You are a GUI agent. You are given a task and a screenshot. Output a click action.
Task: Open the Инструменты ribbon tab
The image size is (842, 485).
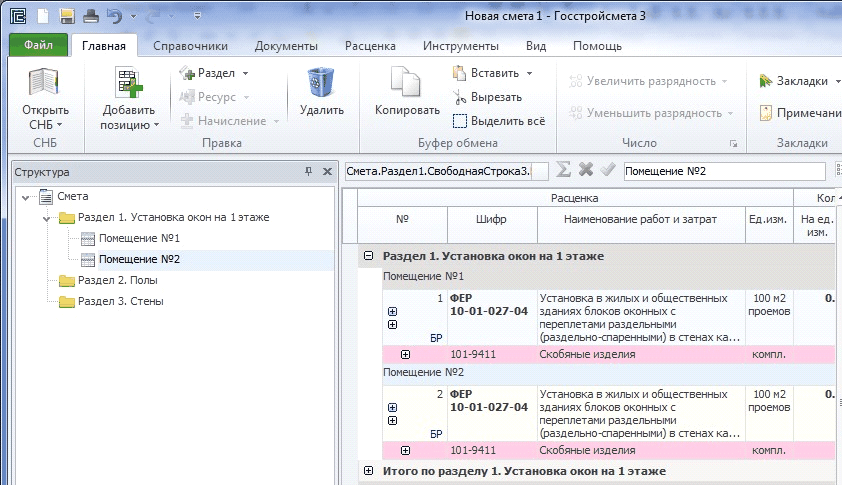(461, 46)
